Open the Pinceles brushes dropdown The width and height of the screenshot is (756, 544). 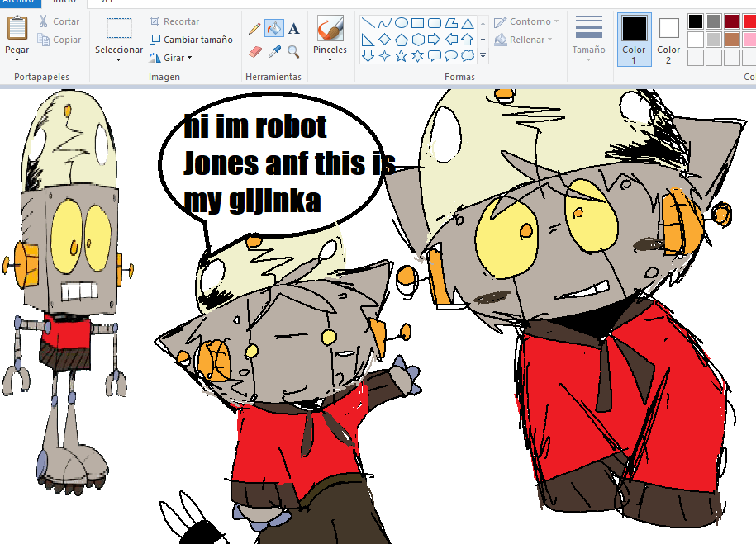tap(330, 59)
